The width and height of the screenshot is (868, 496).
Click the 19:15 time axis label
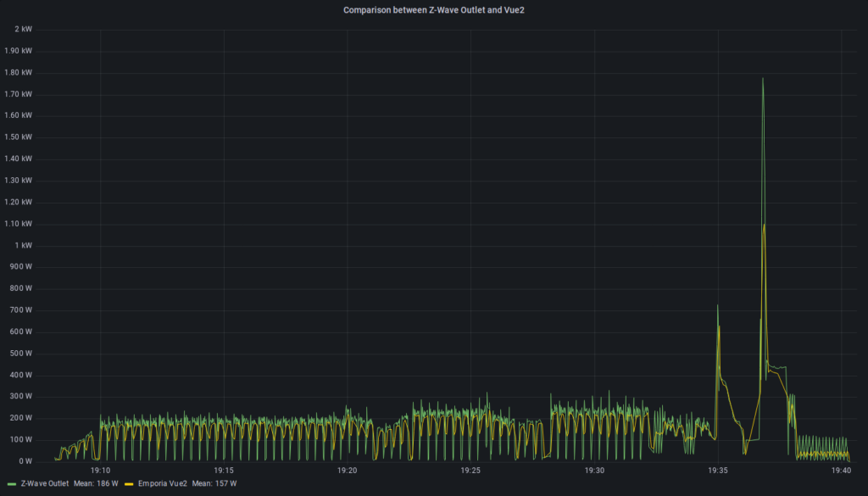224,471
